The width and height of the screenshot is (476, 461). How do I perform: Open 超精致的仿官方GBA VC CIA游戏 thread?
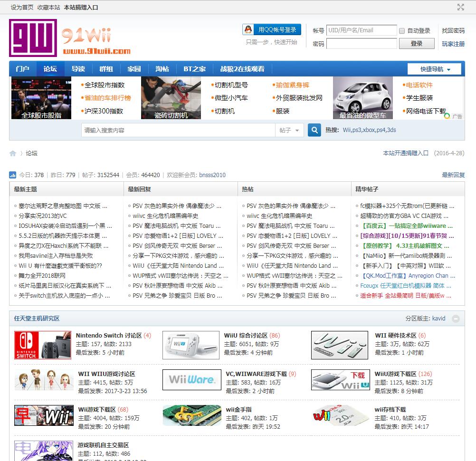coord(404,216)
